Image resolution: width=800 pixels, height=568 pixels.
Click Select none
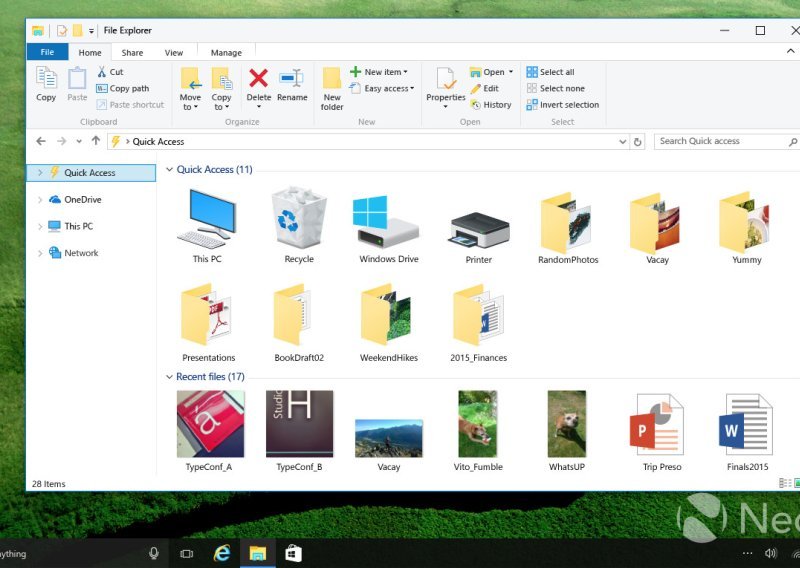pyautogui.click(x=555, y=88)
